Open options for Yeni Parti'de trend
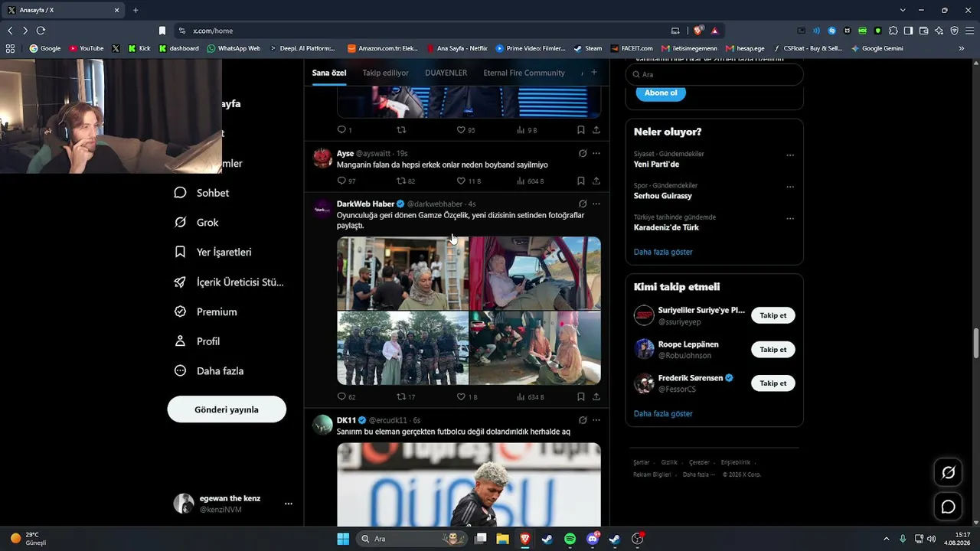 click(790, 155)
